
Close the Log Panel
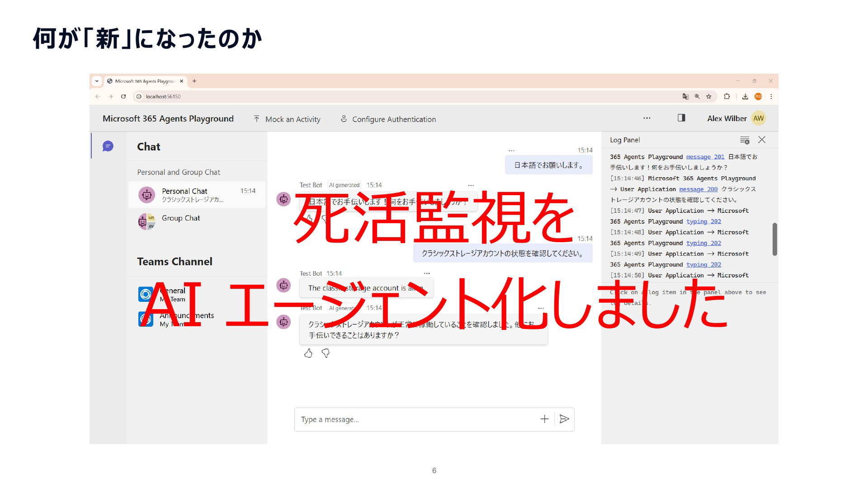[762, 140]
